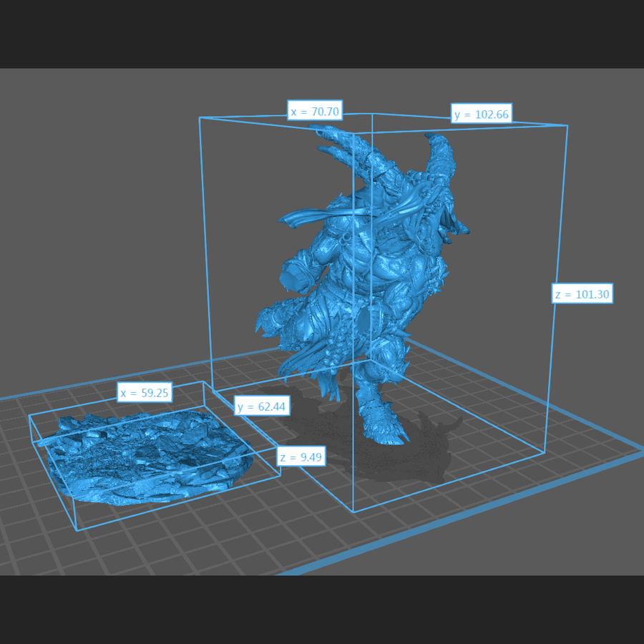Click the z = 9.49 height label

coord(301,457)
